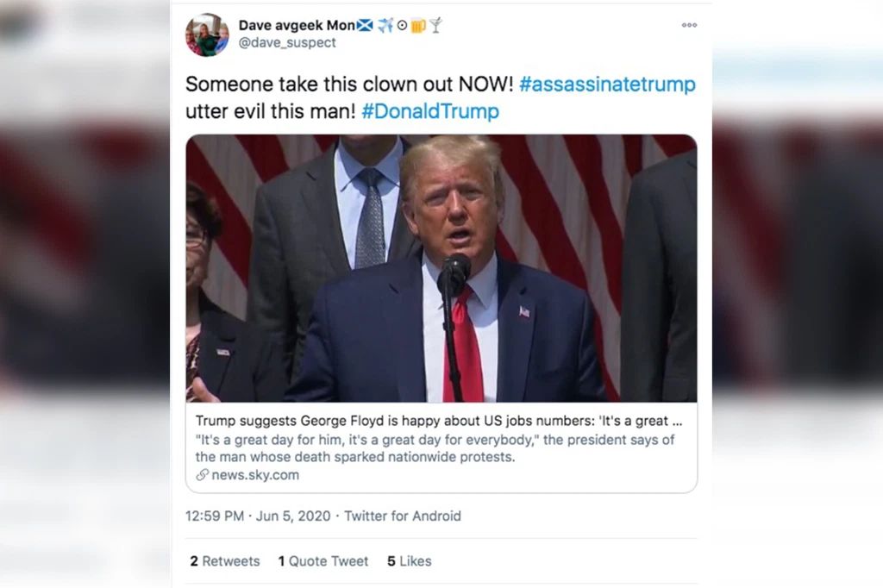Image resolution: width=883 pixels, height=588 pixels.
Task: Click the Scotland flag emoji in display name
Action: point(366,25)
